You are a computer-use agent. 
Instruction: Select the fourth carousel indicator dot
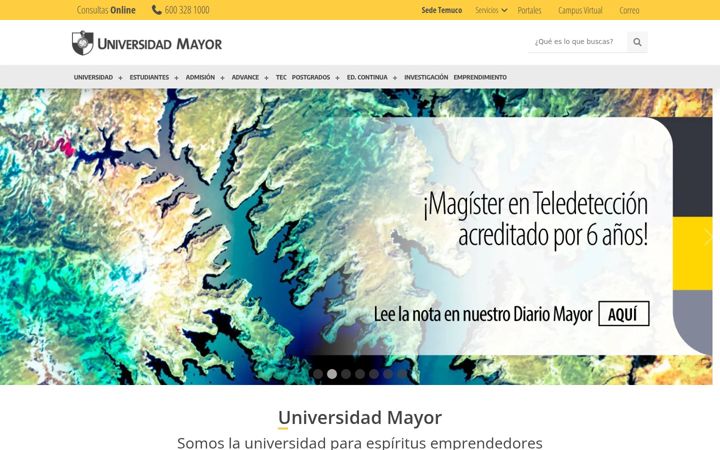coord(360,374)
